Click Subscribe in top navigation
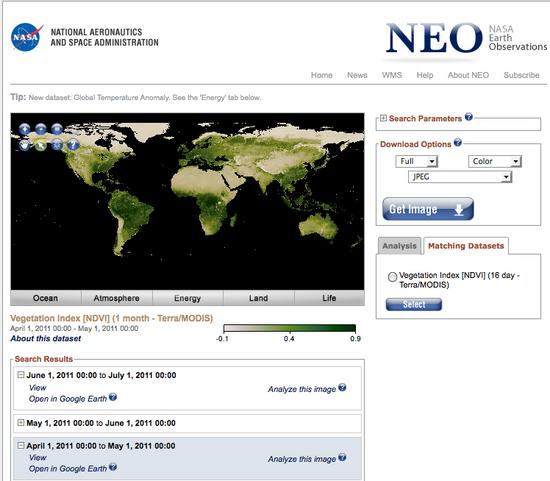This screenshot has height=481, width=550. [522, 75]
